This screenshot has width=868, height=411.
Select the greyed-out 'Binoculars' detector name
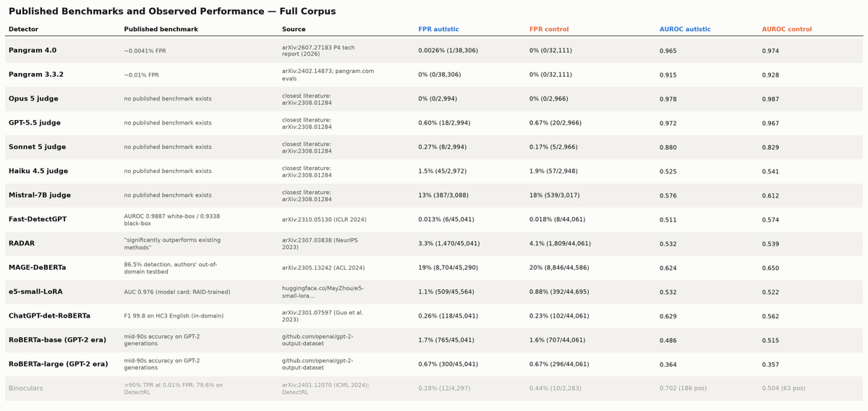coord(26,389)
